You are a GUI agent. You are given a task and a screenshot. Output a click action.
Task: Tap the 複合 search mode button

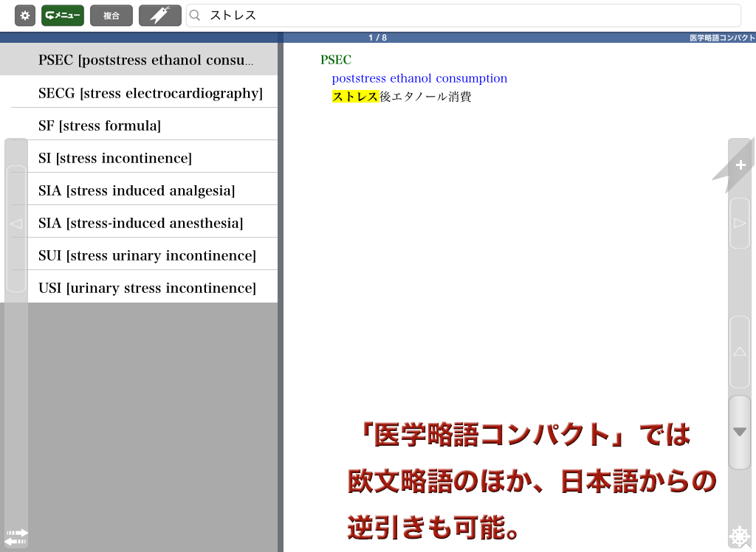pos(111,15)
